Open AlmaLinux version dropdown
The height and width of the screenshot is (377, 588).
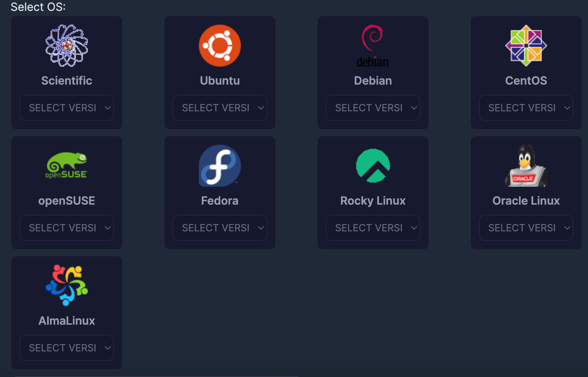pyautogui.click(x=67, y=348)
